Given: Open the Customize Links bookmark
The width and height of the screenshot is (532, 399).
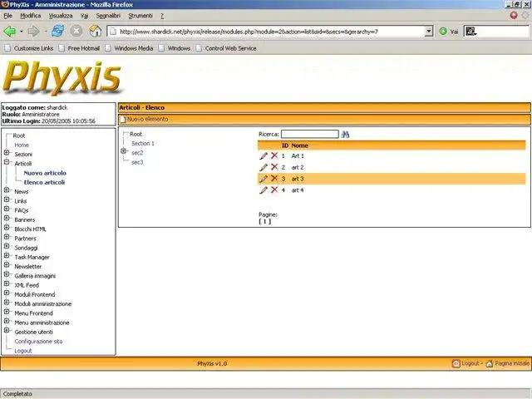Looking at the screenshot, I should click(29, 48).
